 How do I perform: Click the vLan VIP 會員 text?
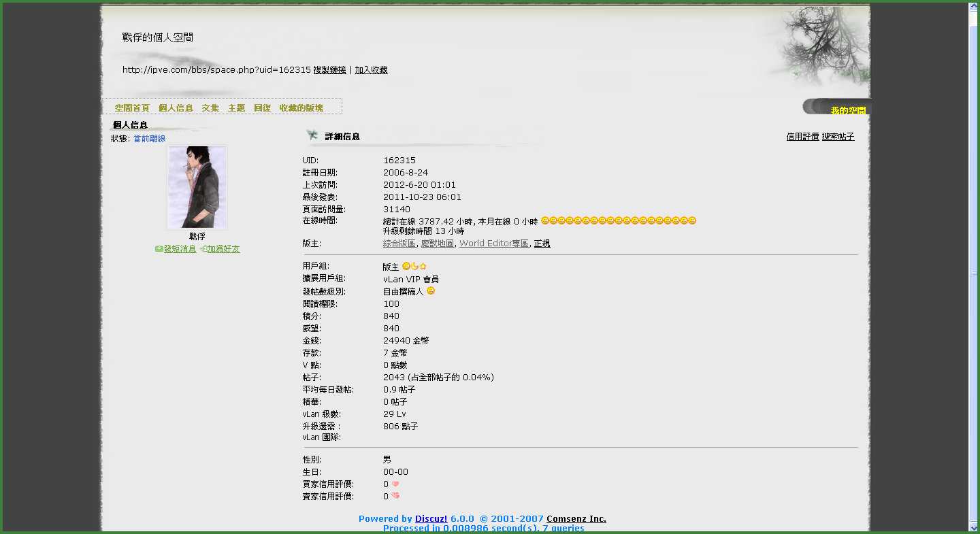(x=411, y=279)
